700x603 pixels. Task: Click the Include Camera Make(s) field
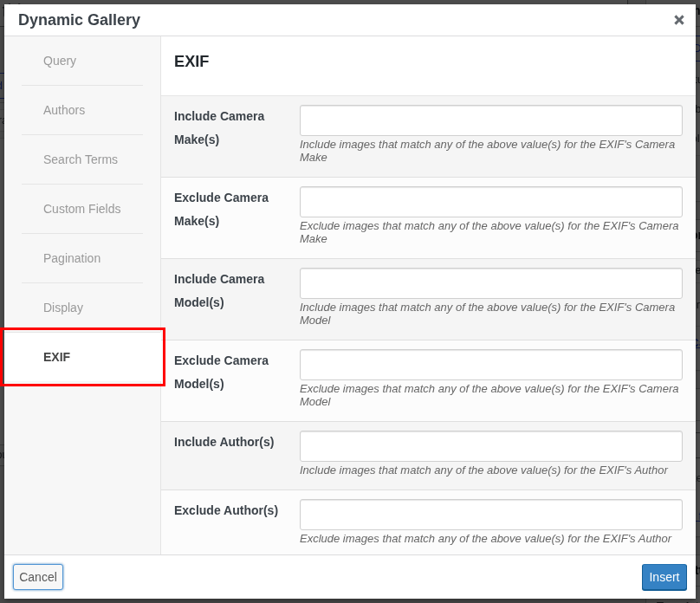[490, 120]
